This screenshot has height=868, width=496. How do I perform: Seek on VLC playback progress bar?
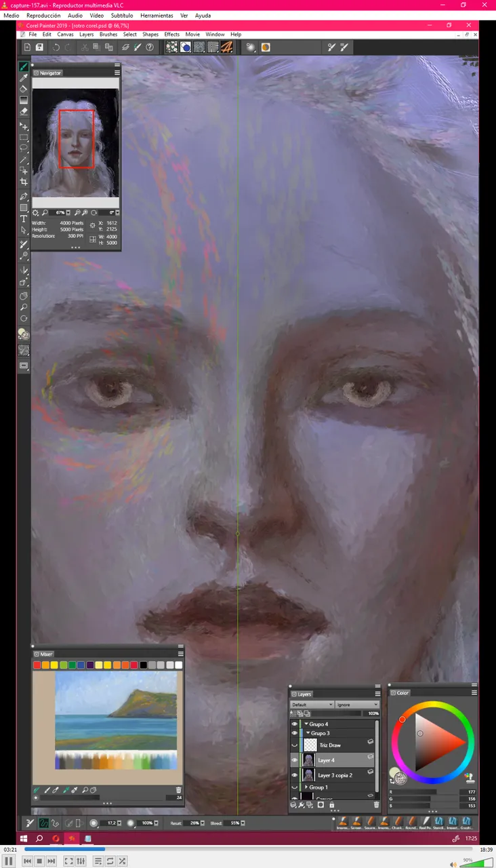(248, 848)
